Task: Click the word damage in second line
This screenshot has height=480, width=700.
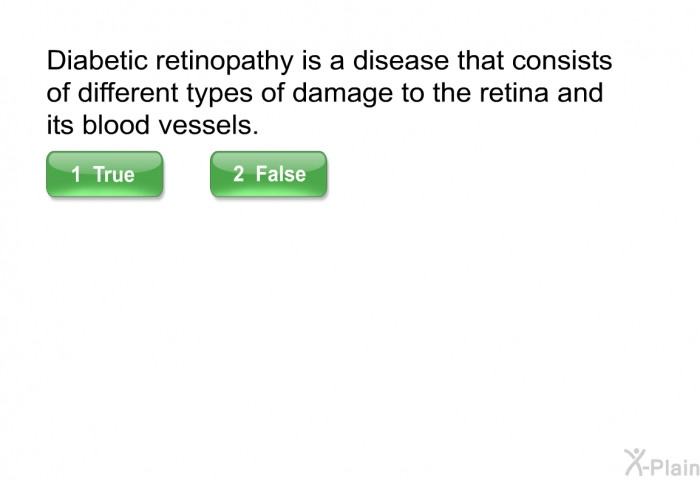Action: pos(343,95)
